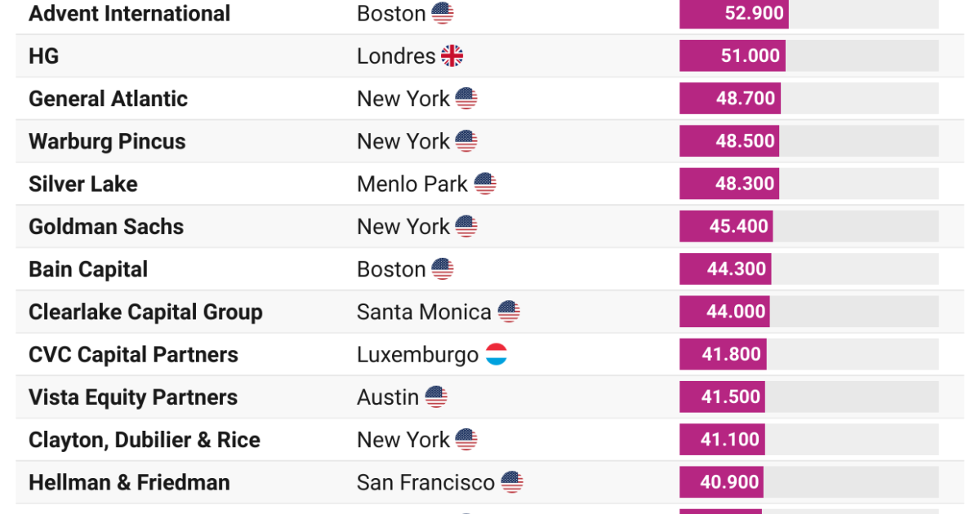
Task: Click the US flag beside Menlo Park
Action: coord(485,184)
